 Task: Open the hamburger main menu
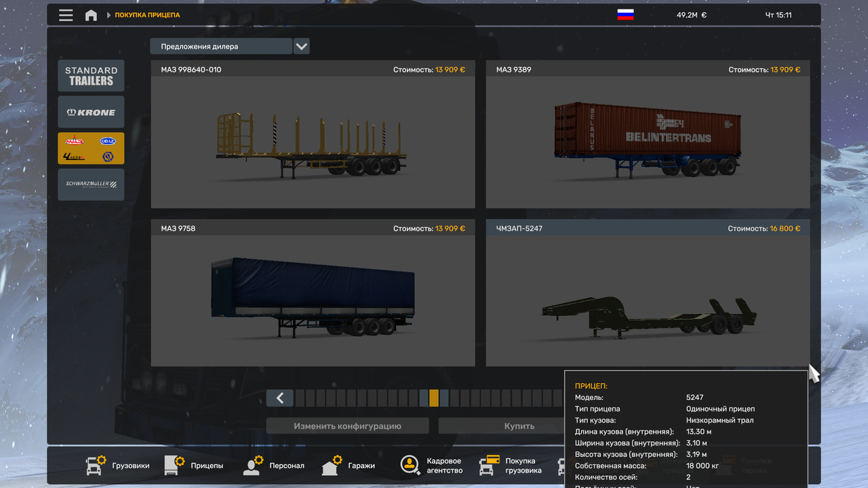point(66,15)
